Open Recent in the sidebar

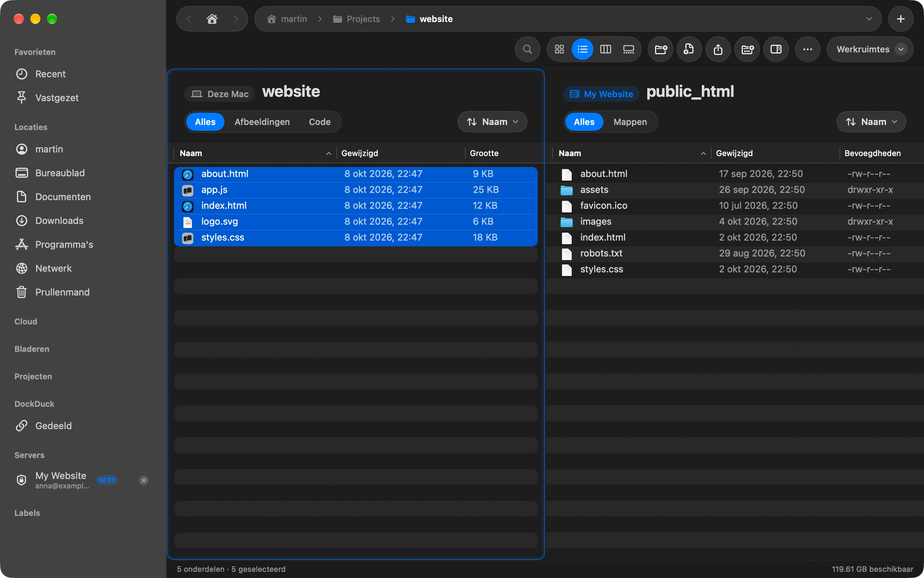[x=83, y=74]
